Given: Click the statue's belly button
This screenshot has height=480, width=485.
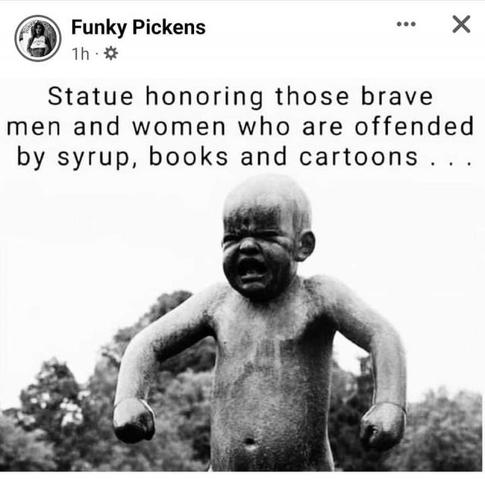Looking at the screenshot, I should [x=250, y=443].
